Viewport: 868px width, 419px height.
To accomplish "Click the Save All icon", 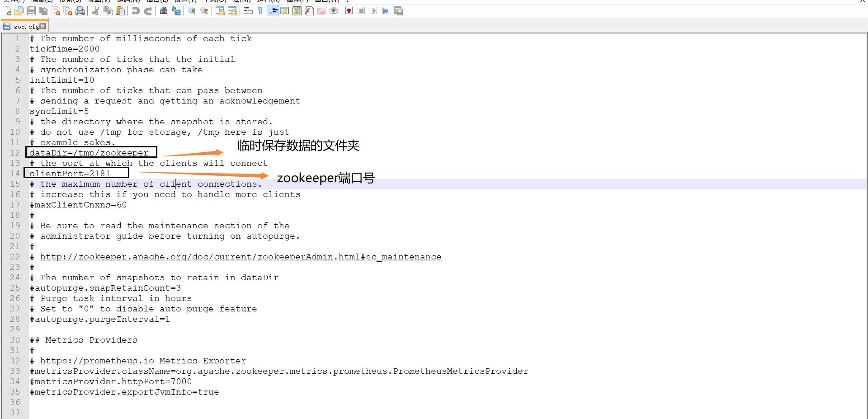I will pyautogui.click(x=43, y=11).
